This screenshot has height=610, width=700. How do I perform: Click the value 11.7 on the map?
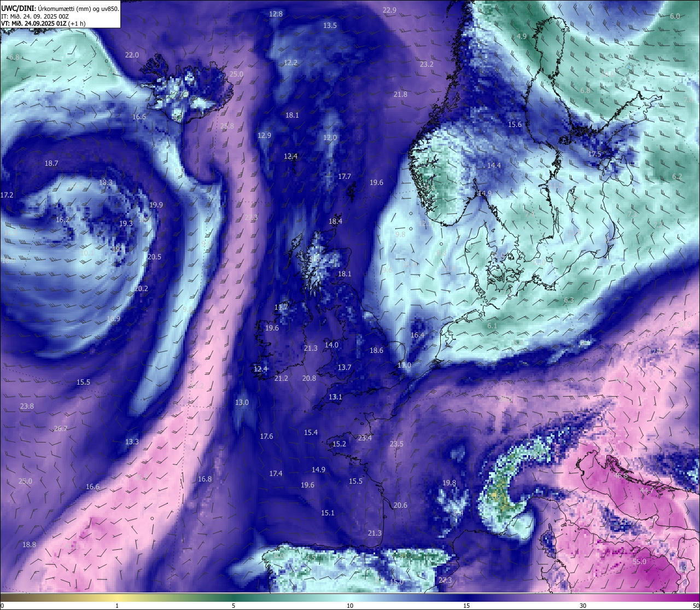281,307
